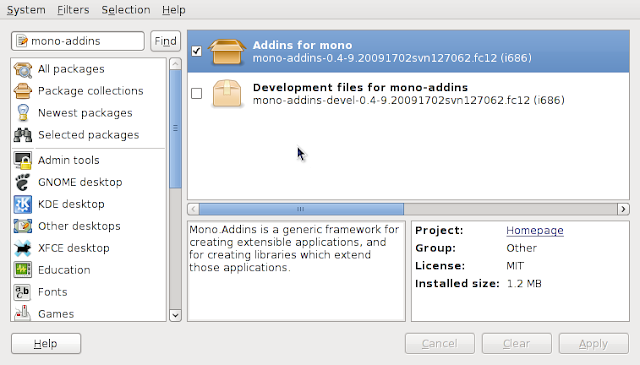This screenshot has height=365, width=640.
Task: Click the mono-addins search input field
Action: tap(78, 41)
